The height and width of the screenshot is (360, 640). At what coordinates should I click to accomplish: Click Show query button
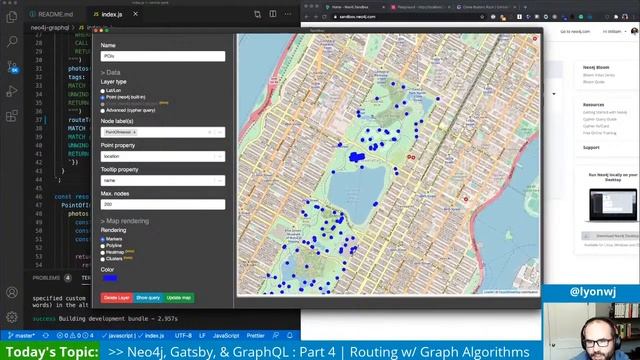click(x=148, y=298)
